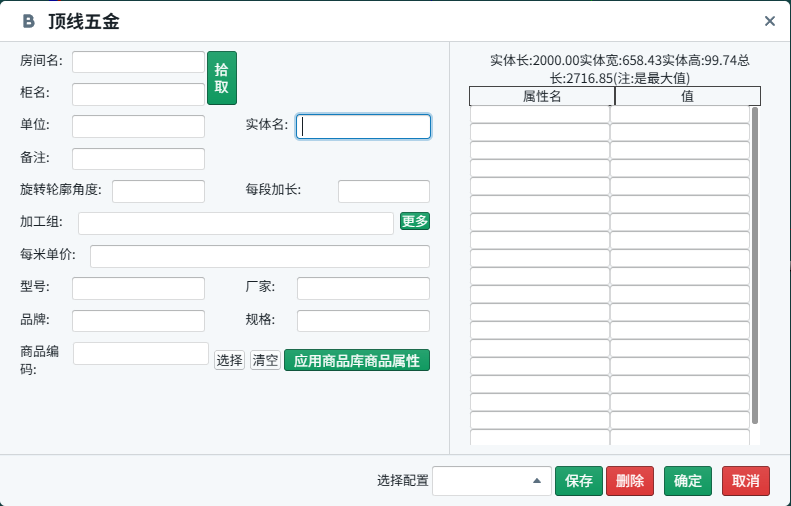Image resolution: width=791 pixels, height=506 pixels.
Task: Click the 实体名 input box
Action: coord(364,126)
